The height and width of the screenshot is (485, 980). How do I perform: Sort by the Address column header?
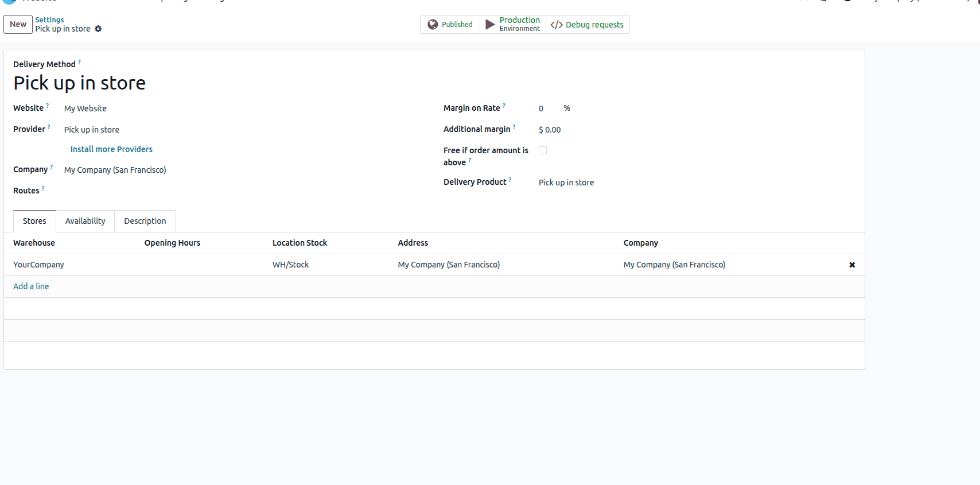tap(413, 243)
